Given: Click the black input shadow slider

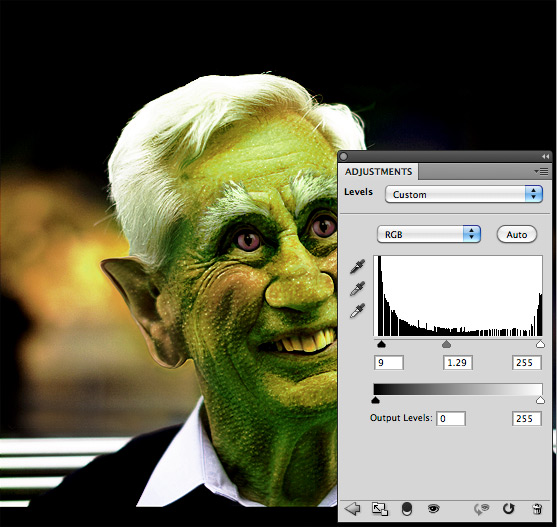Looking at the screenshot, I should pyautogui.click(x=381, y=344).
